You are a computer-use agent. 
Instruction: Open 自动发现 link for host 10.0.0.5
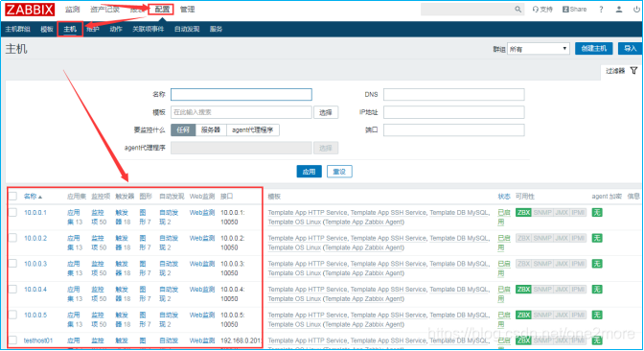[x=169, y=319]
